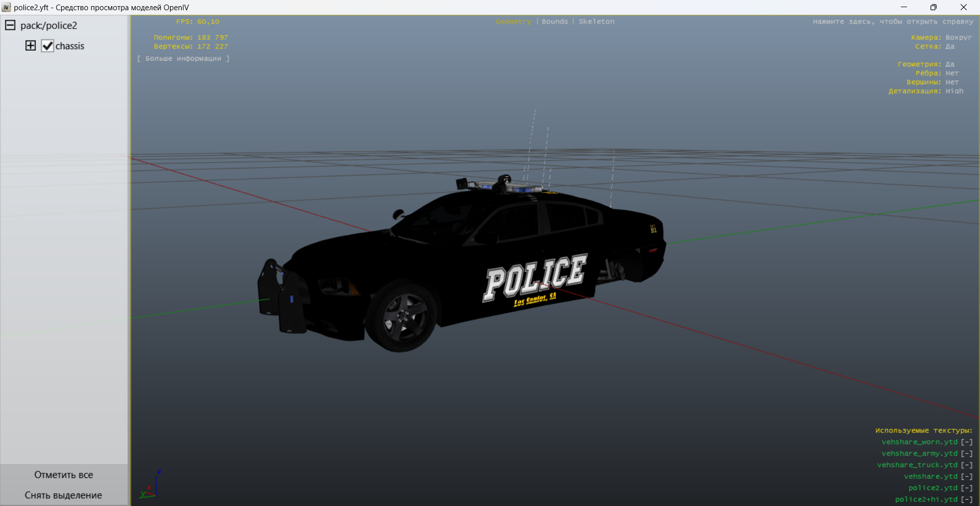Screen dimensions: 980x506
Task: Uncheck the chassis checkbox
Action: 47,46
